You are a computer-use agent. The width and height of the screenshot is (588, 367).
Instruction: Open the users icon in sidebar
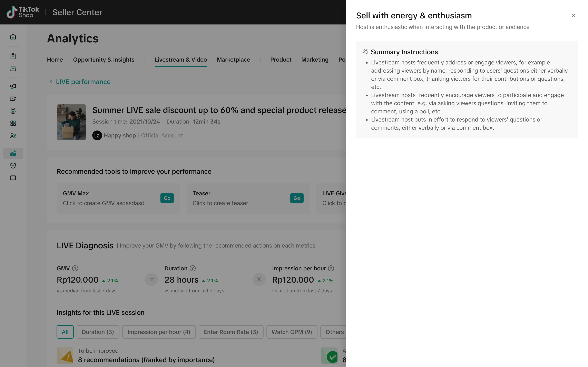pyautogui.click(x=13, y=135)
